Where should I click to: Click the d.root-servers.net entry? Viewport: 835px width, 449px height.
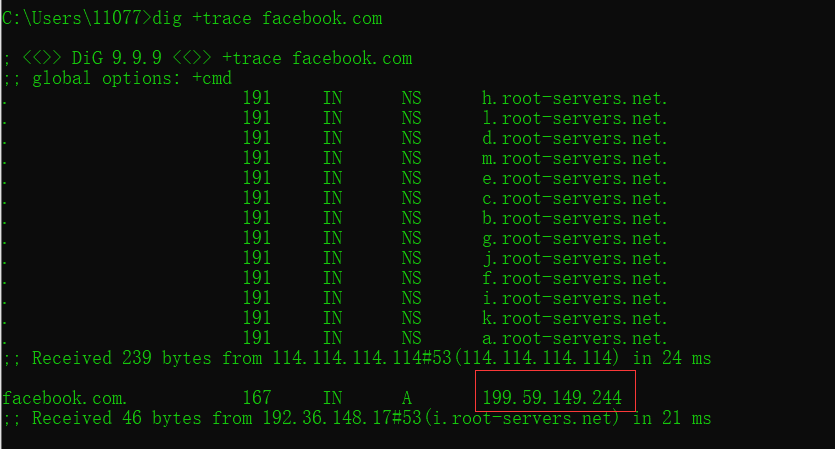pyautogui.click(x=574, y=138)
